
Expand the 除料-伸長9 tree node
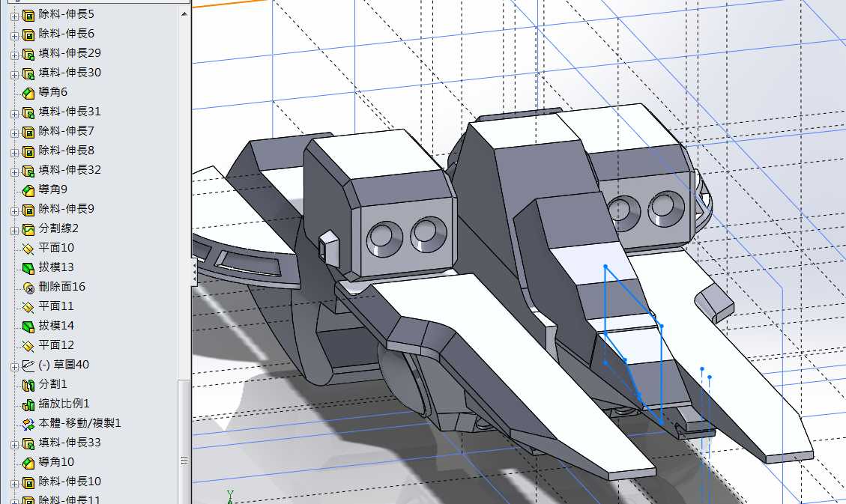(14, 210)
